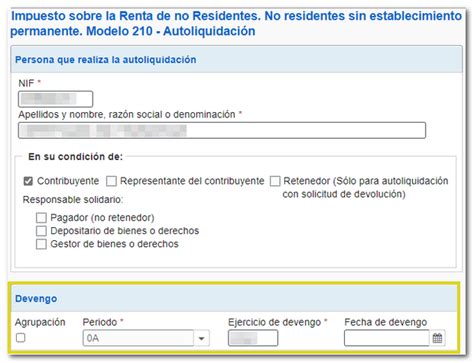Focus the Apellidos y nombre input field
This screenshot has width=474, height=363.
click(x=222, y=130)
